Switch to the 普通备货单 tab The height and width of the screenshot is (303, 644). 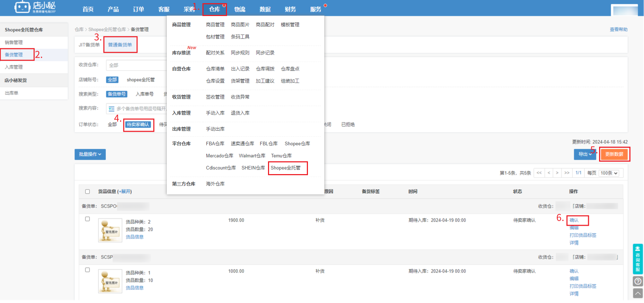click(x=120, y=45)
